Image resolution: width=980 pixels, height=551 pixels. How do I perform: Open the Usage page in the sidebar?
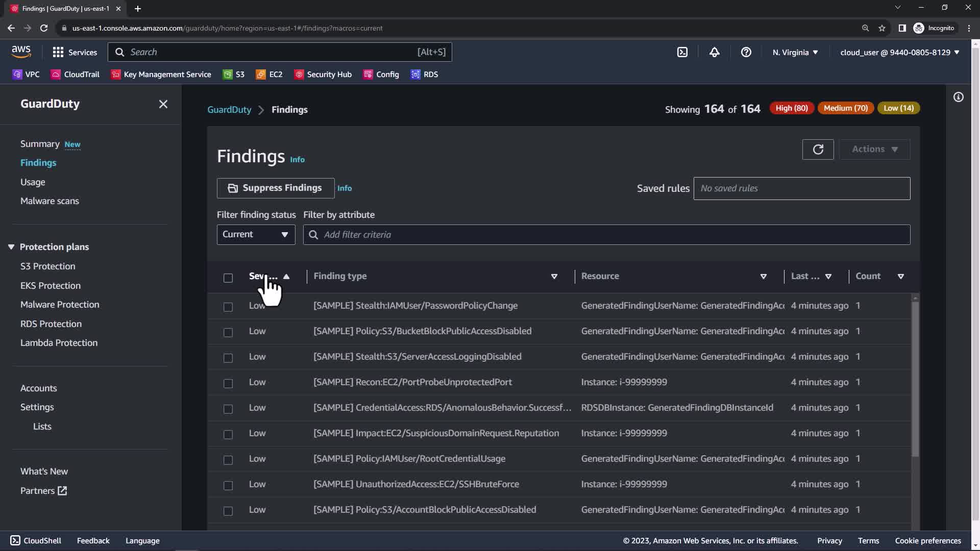33,182
